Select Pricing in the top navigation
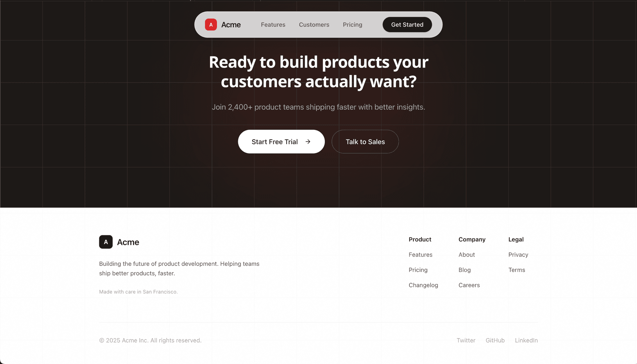Viewport: 637px width, 364px height. pos(352,25)
